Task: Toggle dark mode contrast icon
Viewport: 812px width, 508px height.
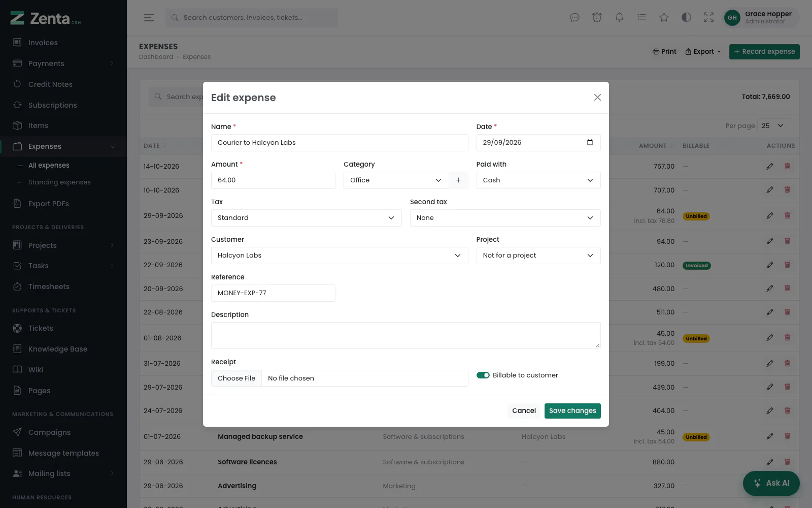Action: point(686,18)
